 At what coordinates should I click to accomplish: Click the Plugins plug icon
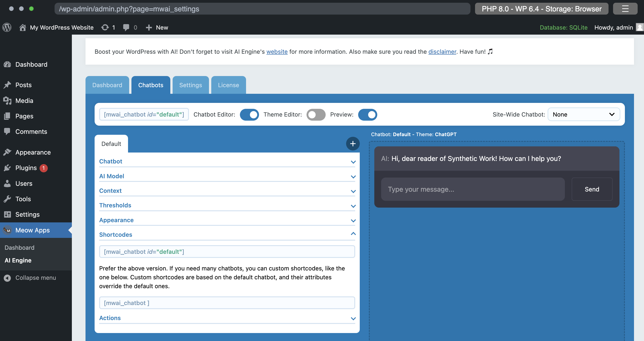(7, 168)
